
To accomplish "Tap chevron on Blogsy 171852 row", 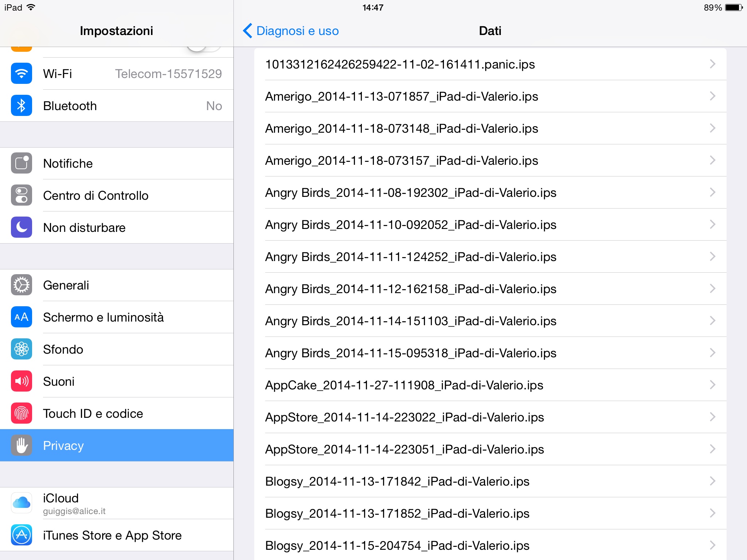I will click(x=712, y=513).
